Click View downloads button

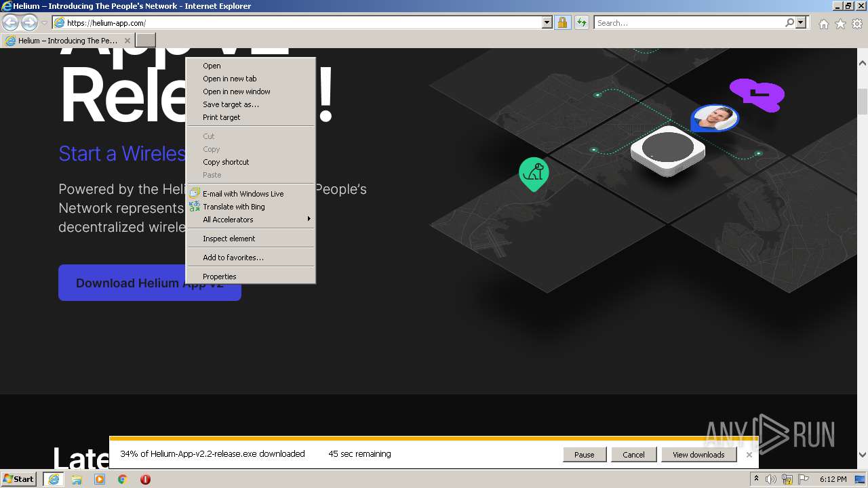tap(698, 455)
